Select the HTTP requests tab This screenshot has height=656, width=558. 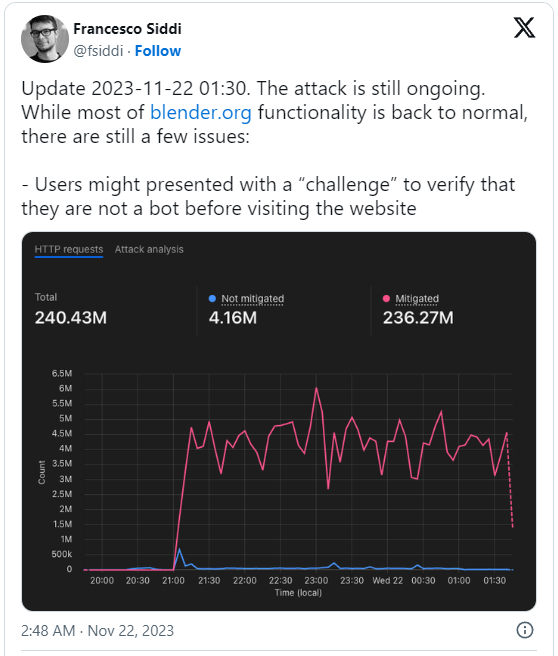click(69, 250)
